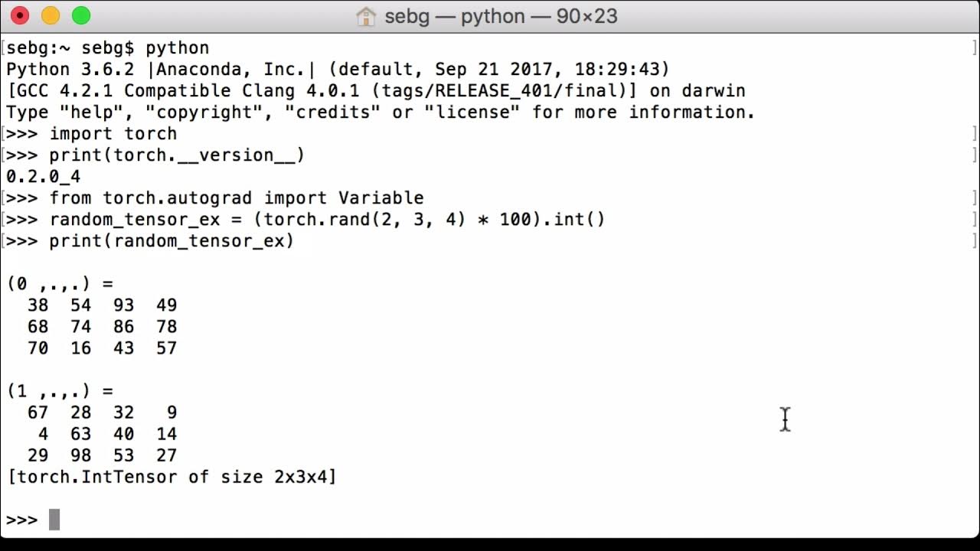Close the terminal window with red button
Screen dimensions: 980x551
click(21, 15)
